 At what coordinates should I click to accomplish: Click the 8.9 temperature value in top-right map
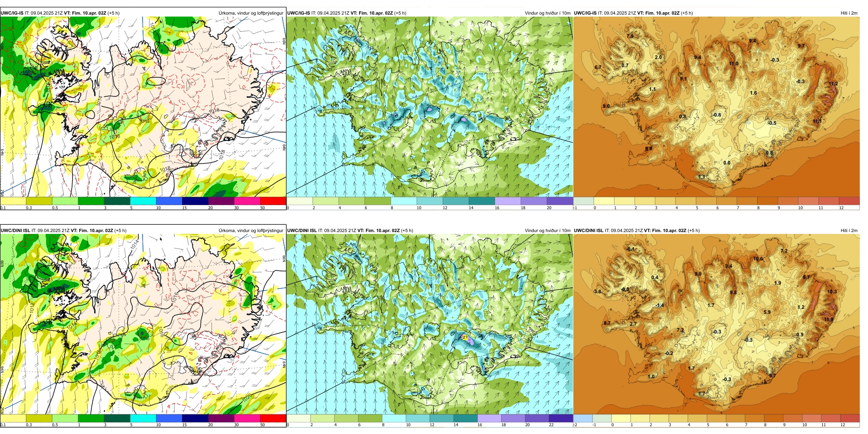[649, 149]
